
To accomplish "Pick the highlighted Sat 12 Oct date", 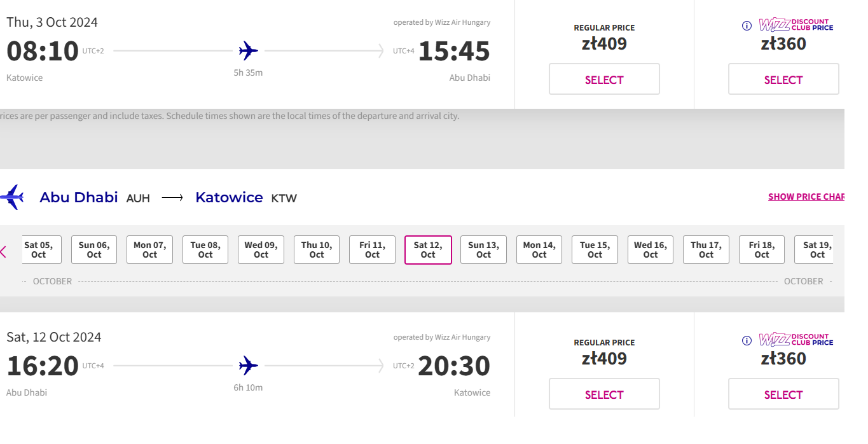I will tap(428, 250).
